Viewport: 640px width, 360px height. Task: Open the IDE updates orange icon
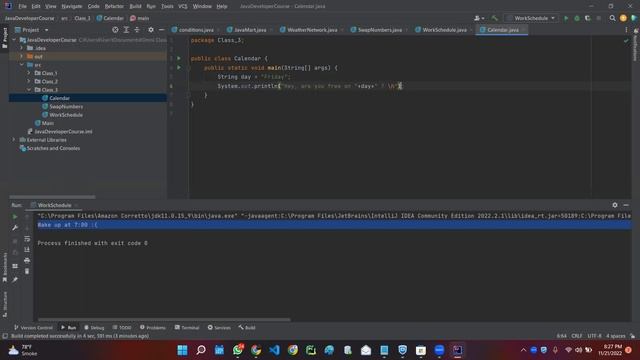(623, 18)
